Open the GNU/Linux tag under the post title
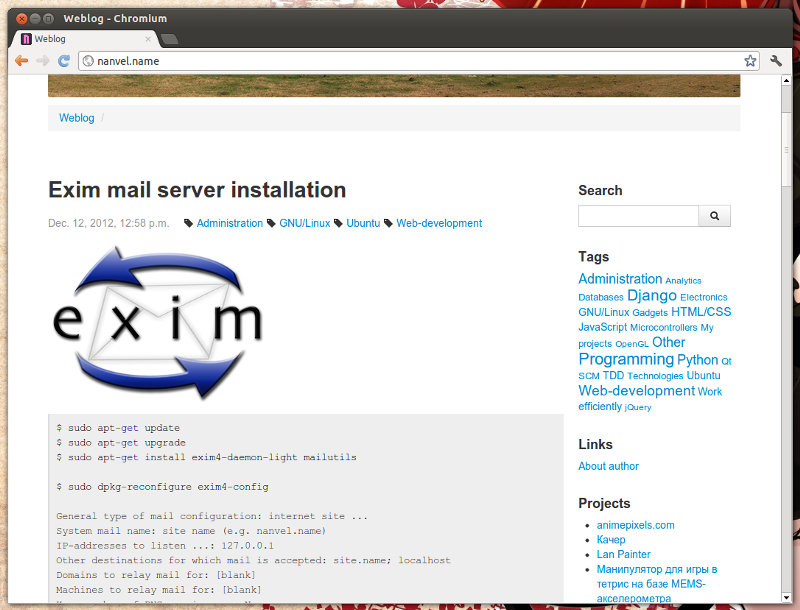 tap(305, 223)
